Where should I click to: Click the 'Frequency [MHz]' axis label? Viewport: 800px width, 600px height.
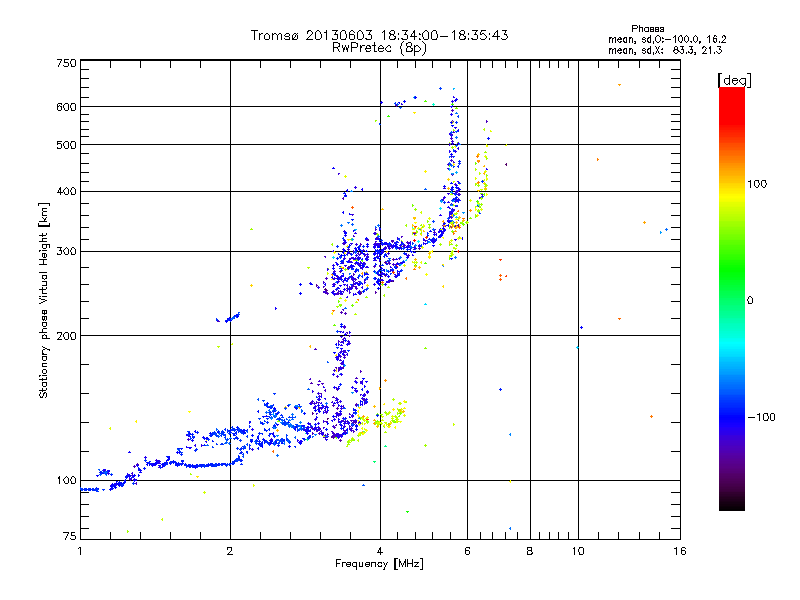click(x=379, y=564)
